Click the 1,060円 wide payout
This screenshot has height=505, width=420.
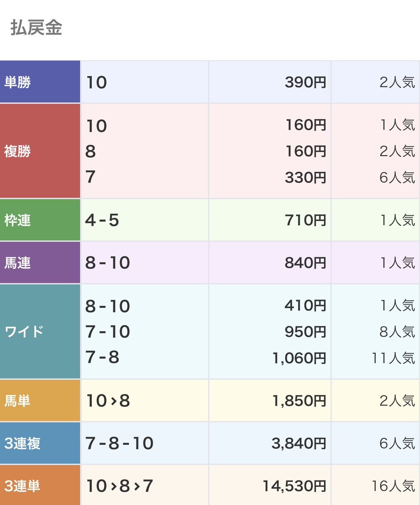[x=299, y=358]
